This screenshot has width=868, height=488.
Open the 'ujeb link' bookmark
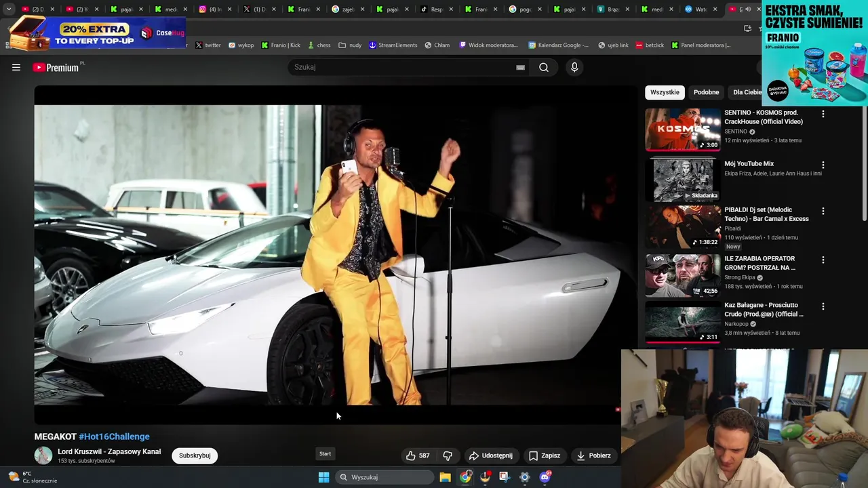[x=613, y=45]
